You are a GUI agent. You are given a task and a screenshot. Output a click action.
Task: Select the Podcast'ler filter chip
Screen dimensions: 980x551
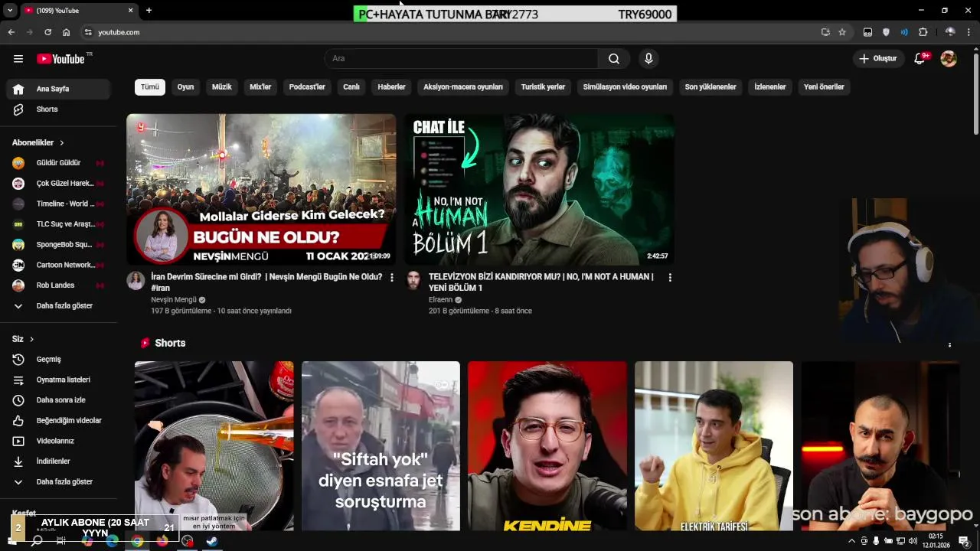(x=307, y=87)
